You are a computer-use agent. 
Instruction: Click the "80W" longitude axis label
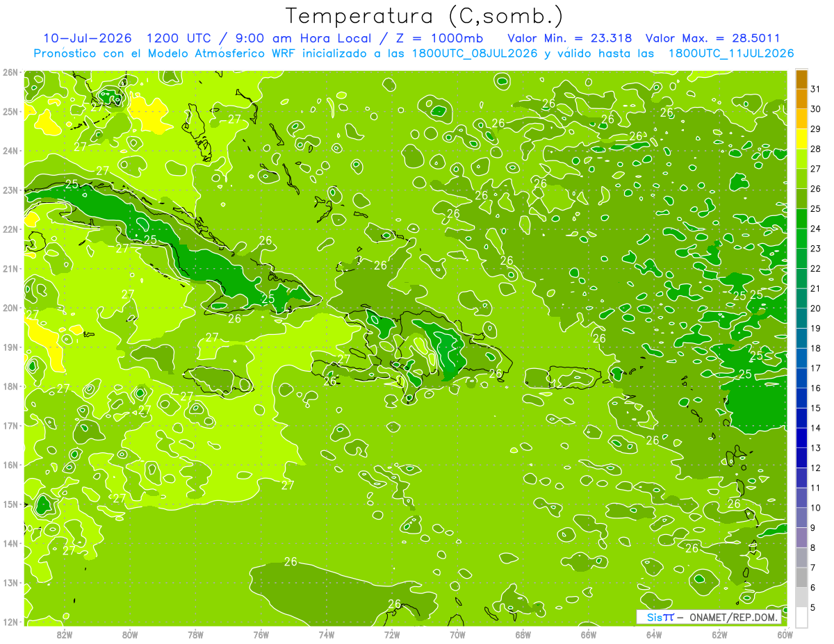coord(130,635)
